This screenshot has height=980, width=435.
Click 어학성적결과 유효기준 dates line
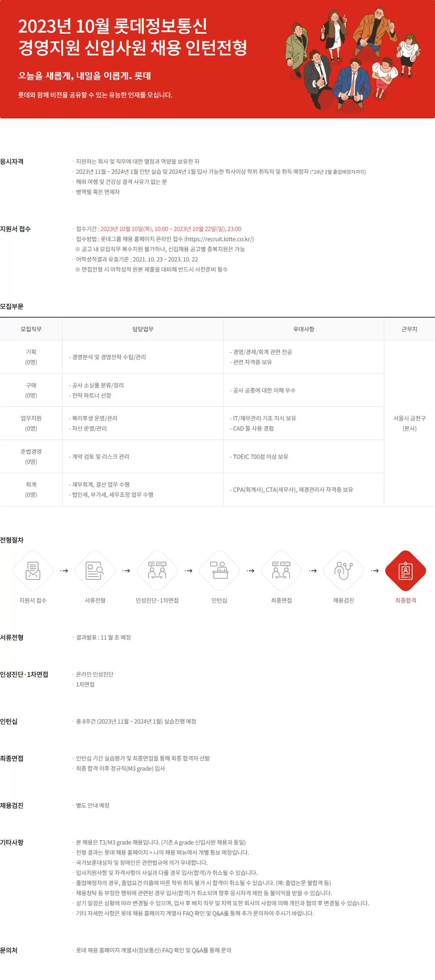click(x=137, y=259)
